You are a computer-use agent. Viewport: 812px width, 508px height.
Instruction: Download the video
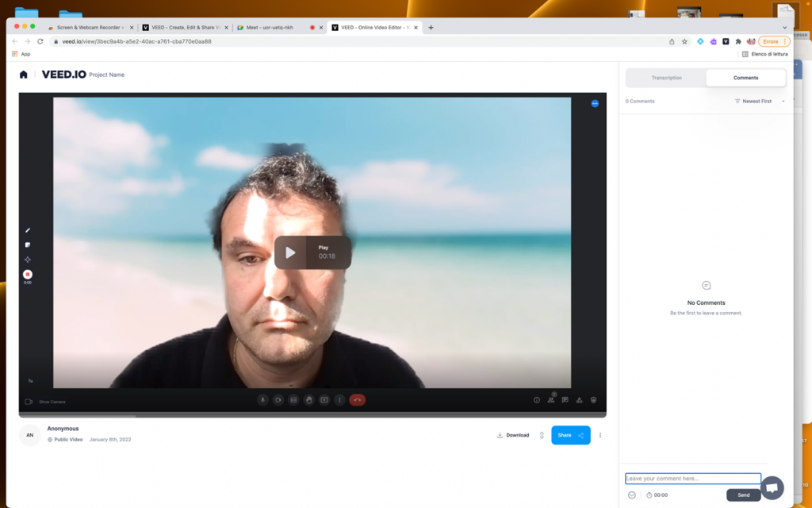513,436
